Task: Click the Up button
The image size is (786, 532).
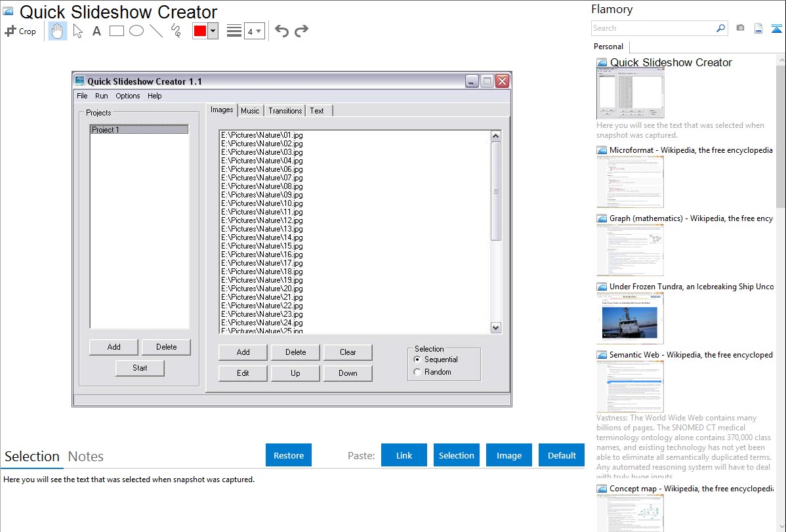Action: click(x=295, y=373)
